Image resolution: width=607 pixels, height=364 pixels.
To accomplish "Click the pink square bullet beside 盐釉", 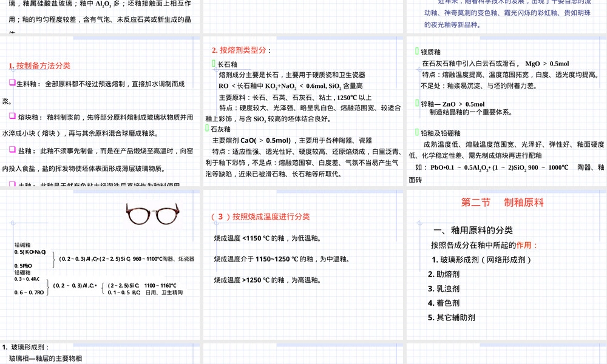I will coord(12,149).
